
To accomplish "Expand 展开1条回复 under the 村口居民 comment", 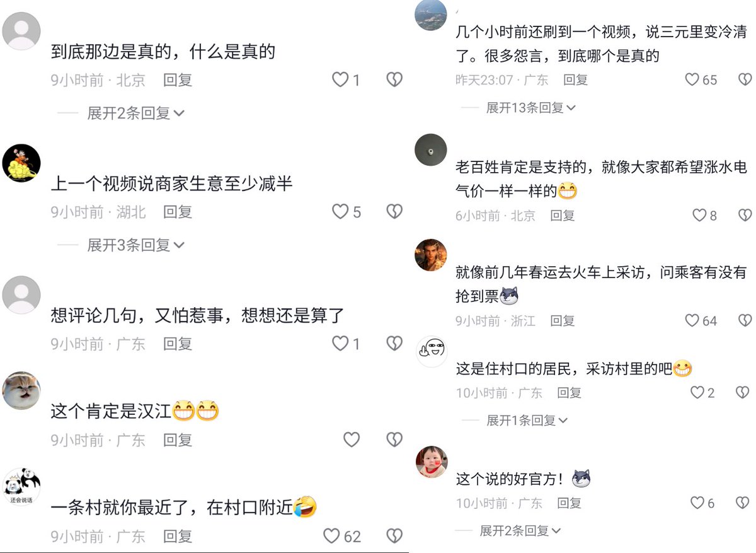I will pos(527,420).
